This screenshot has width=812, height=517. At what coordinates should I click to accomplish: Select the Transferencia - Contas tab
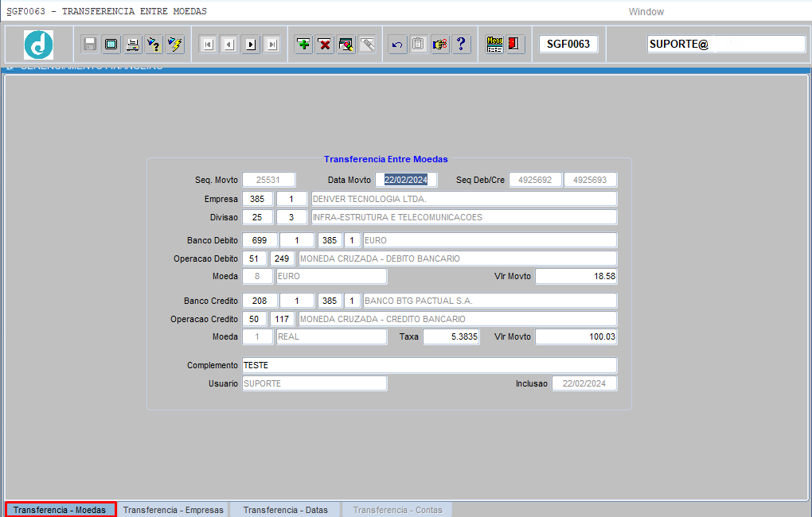pyautogui.click(x=398, y=510)
